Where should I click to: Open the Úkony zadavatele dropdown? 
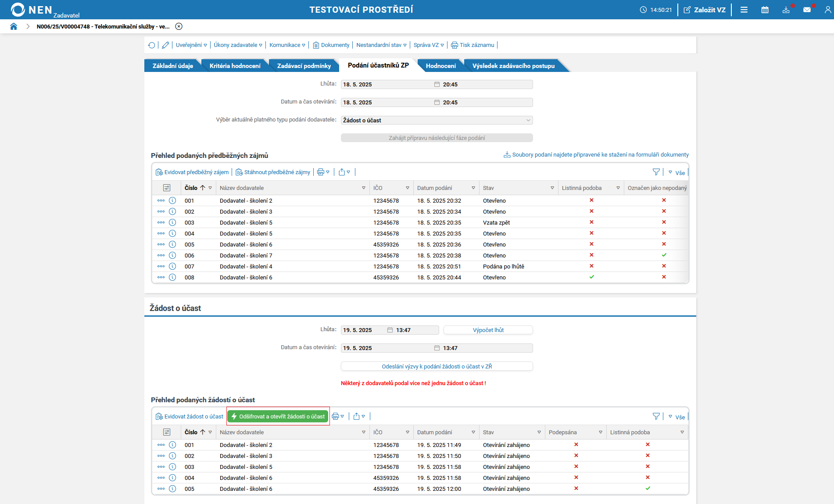pyautogui.click(x=238, y=45)
